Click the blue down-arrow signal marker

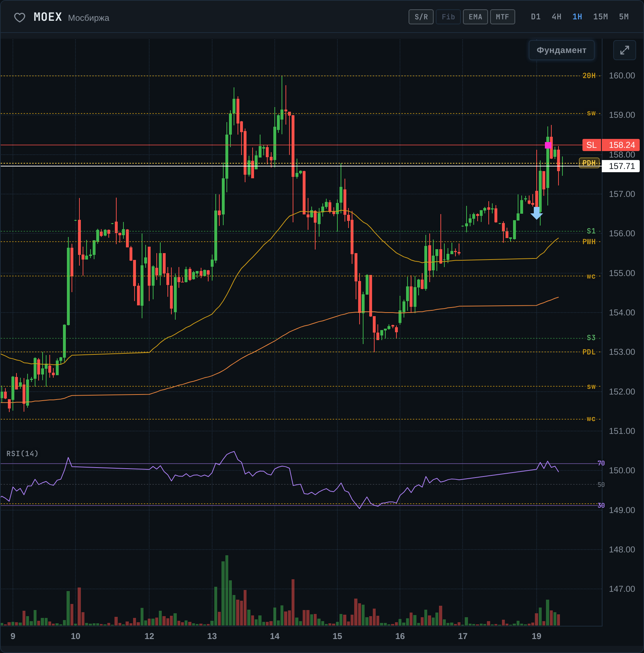coord(536,213)
